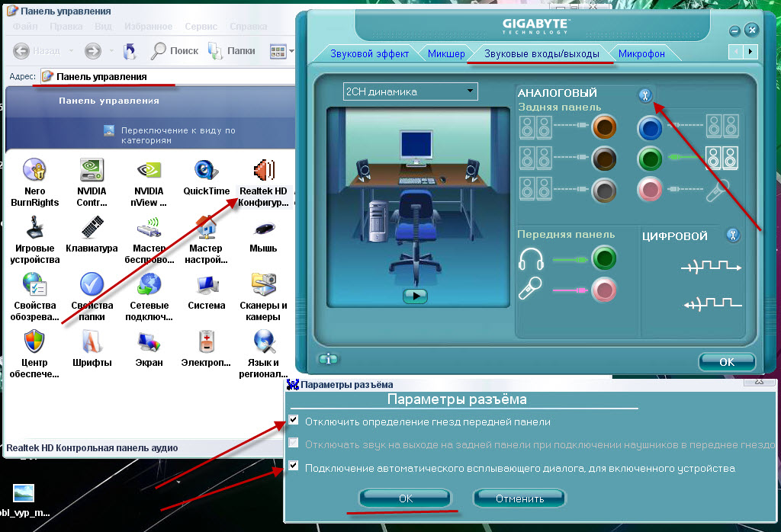This screenshot has width=781, height=532.
Task: Switch to Звуковой эффект tab
Action: (369, 54)
